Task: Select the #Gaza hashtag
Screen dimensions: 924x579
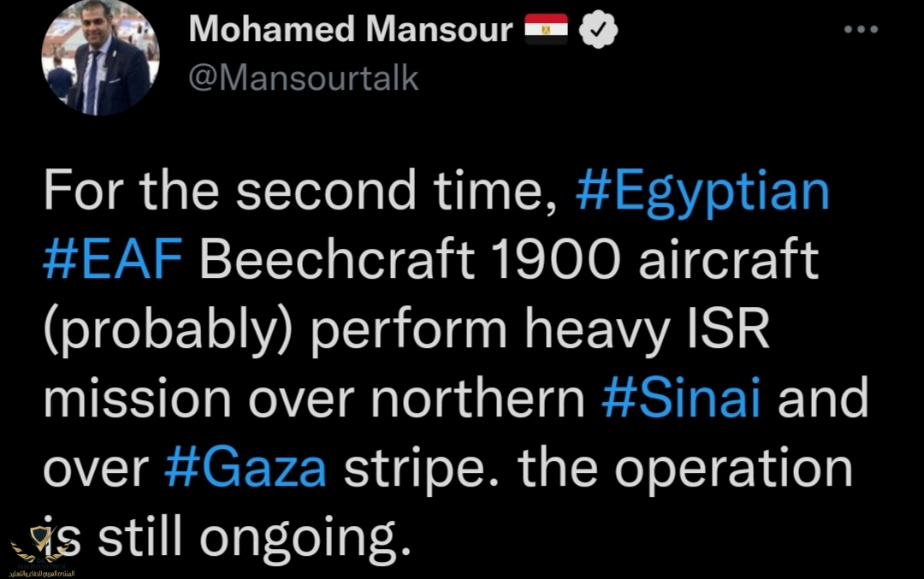Action: 246,468
